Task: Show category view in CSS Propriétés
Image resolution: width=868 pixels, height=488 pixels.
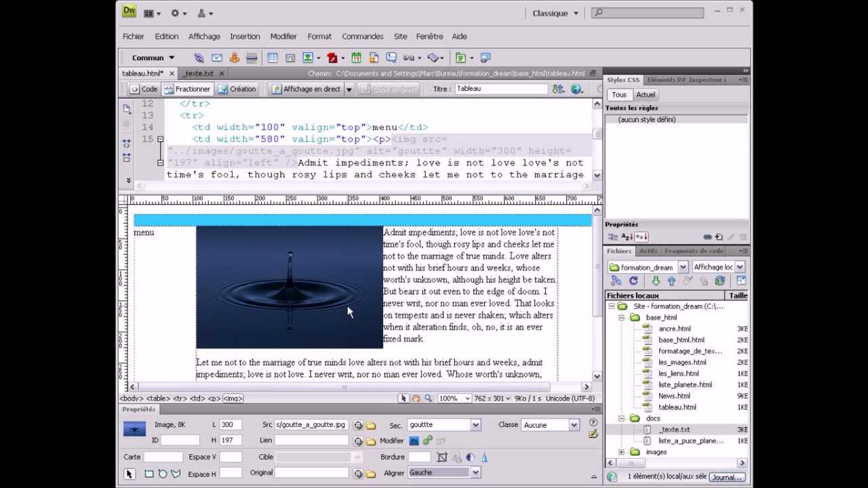Action: (613, 237)
